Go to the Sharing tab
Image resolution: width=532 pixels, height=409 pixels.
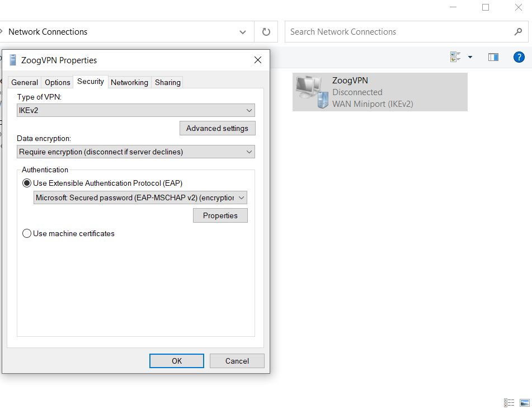pos(168,82)
